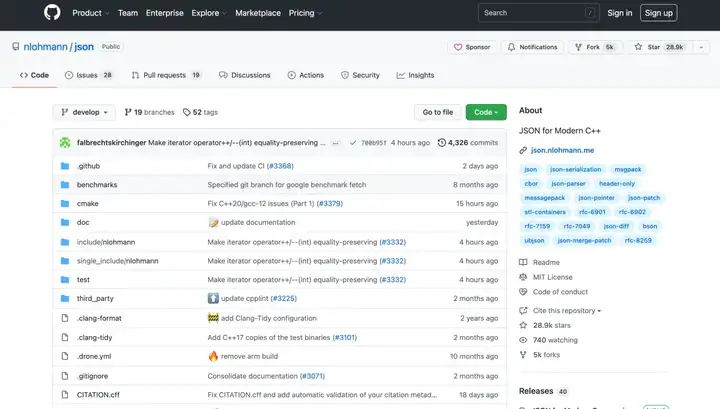Screen dimensions: 720x409
Task: Click falbrechtskirchinger avatar icon
Action: [x=65, y=143]
